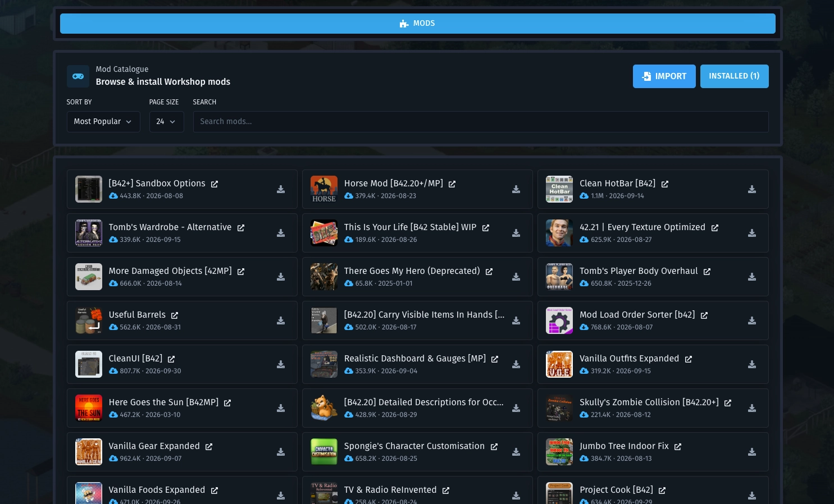Viewport: 834px width, 504px height.
Task: Click the Vanilla Outfits Expanded title
Action: coord(630,359)
